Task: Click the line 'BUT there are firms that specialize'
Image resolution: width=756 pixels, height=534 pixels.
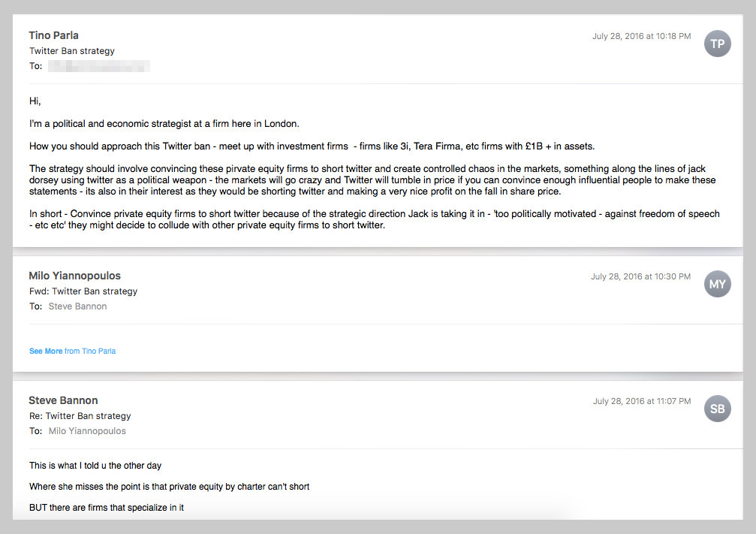Action: 106,508
